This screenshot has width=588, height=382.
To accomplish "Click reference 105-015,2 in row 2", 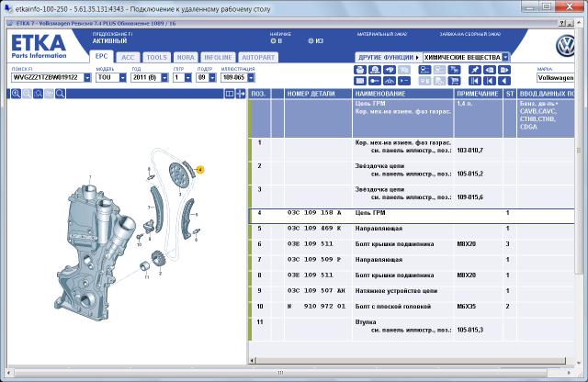I will pyautogui.click(x=469, y=174).
